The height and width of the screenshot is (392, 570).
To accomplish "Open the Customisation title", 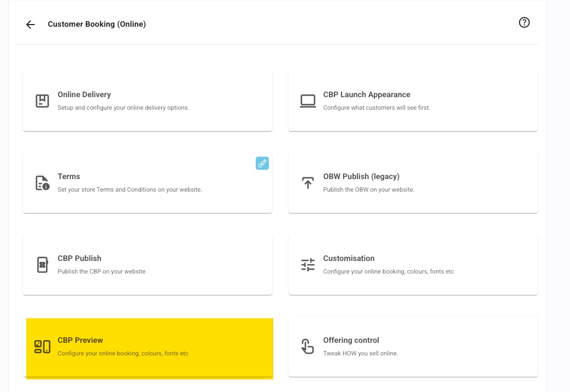I will pyautogui.click(x=349, y=258).
